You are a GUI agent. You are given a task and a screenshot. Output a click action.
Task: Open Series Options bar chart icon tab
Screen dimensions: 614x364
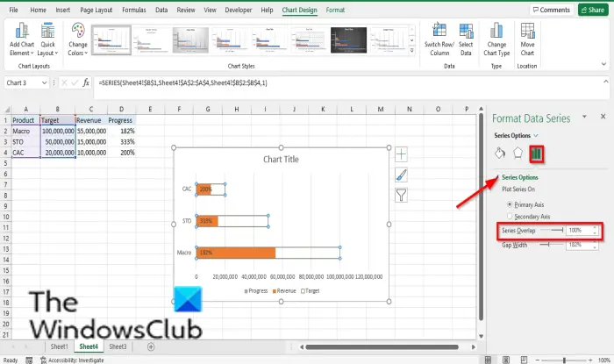tap(536, 153)
